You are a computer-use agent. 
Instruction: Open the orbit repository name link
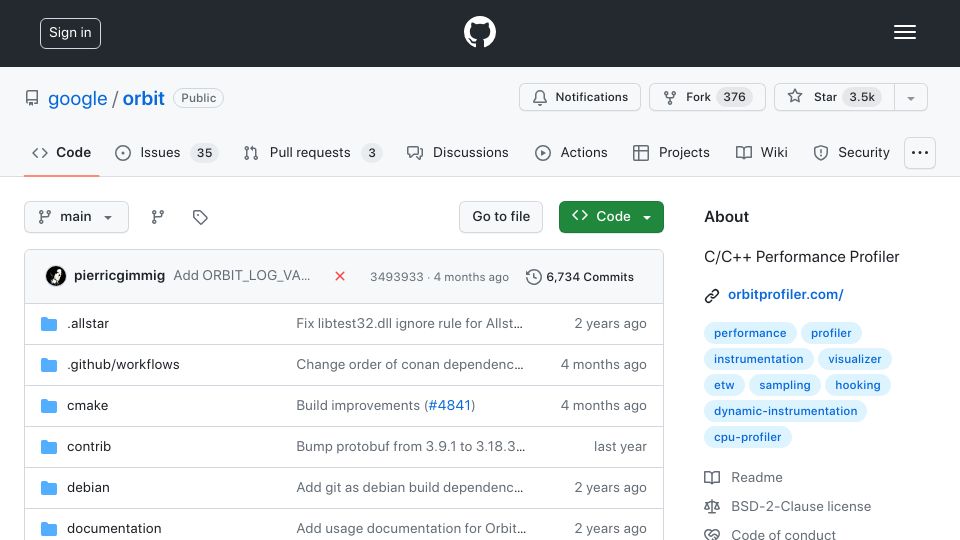click(x=143, y=99)
